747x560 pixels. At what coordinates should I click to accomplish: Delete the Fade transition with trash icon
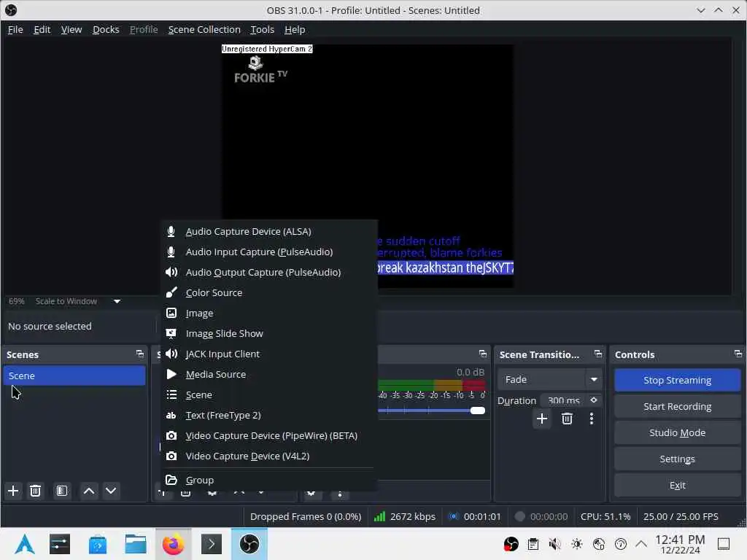point(567,419)
